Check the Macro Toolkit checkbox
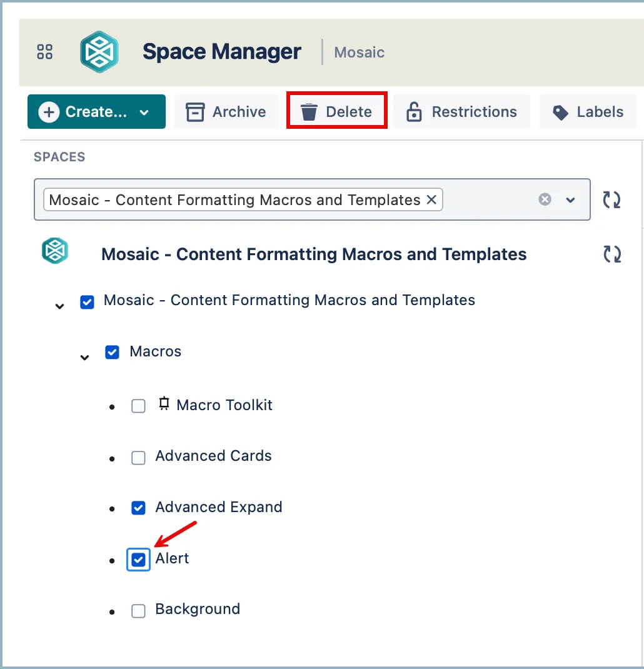 (138, 406)
